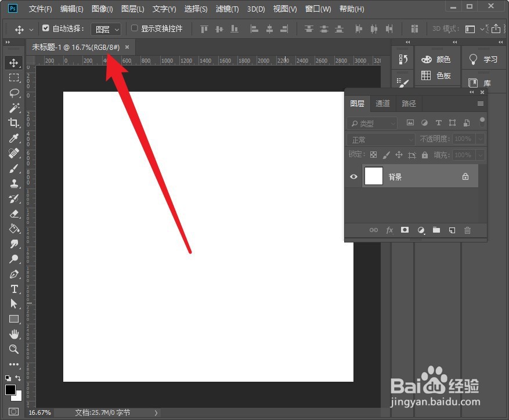Turn layer filtering switch on or off
The width and height of the screenshot is (509, 420).
tap(482, 122)
